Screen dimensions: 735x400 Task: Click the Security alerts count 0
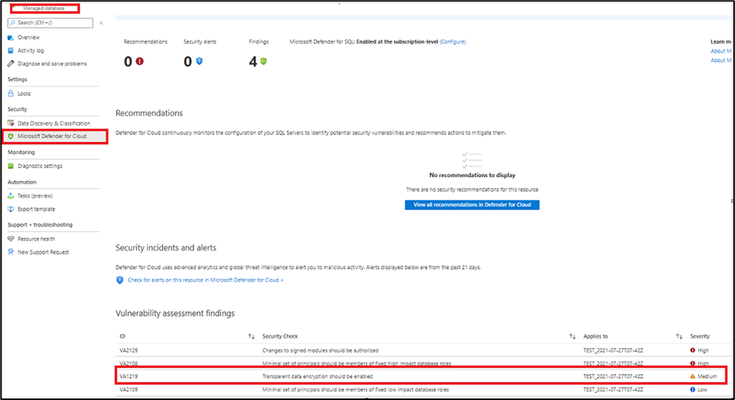click(x=188, y=61)
